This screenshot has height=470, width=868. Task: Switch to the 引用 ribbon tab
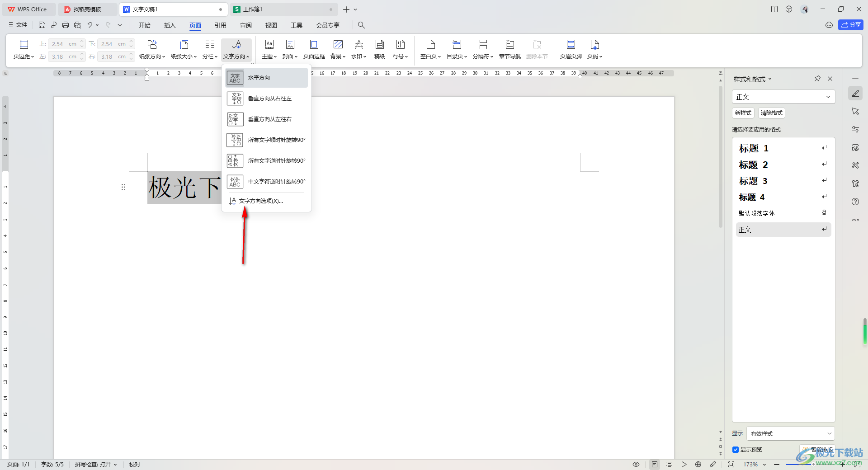[221, 25]
